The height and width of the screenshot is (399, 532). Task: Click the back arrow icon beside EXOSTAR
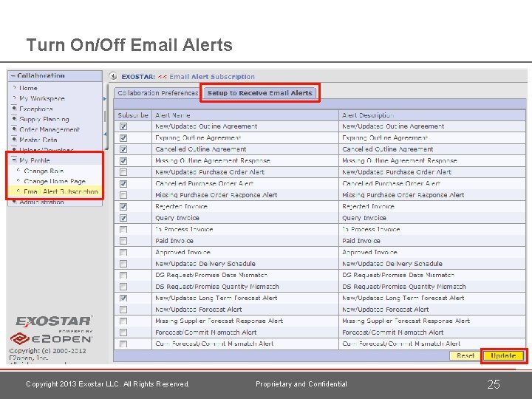pos(113,76)
